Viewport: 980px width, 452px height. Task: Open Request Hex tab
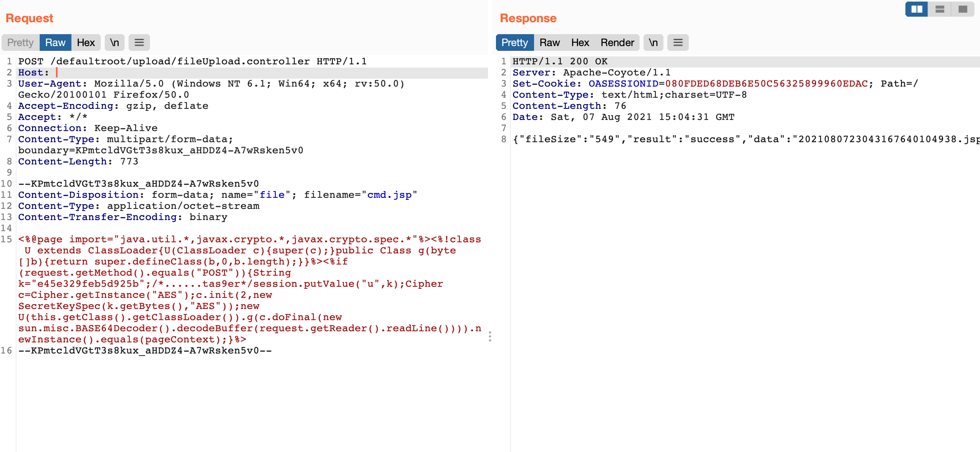pyautogui.click(x=86, y=42)
